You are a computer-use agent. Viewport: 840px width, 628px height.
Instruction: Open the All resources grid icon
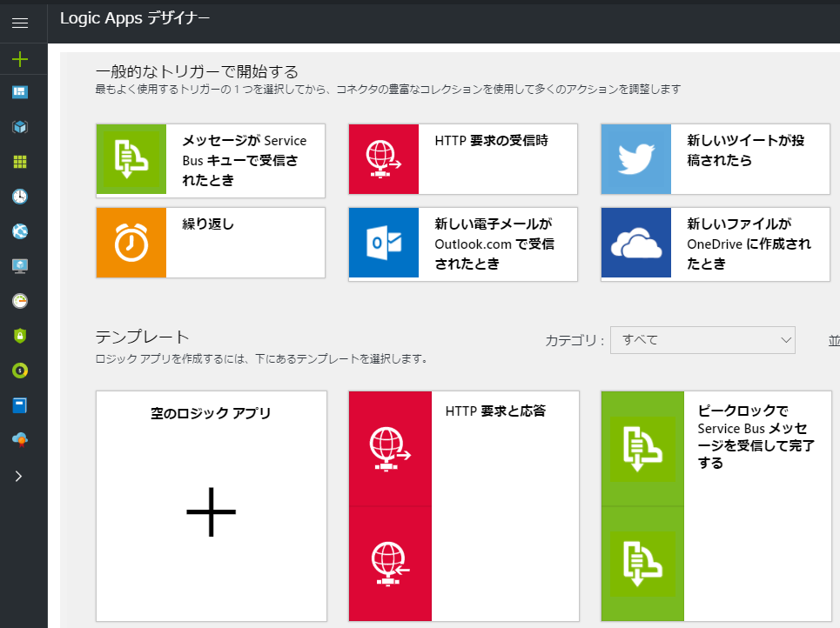[x=20, y=162]
